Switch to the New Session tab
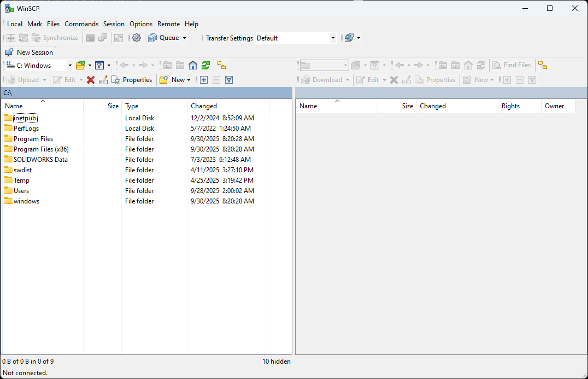The height and width of the screenshot is (379, 588). tap(30, 53)
